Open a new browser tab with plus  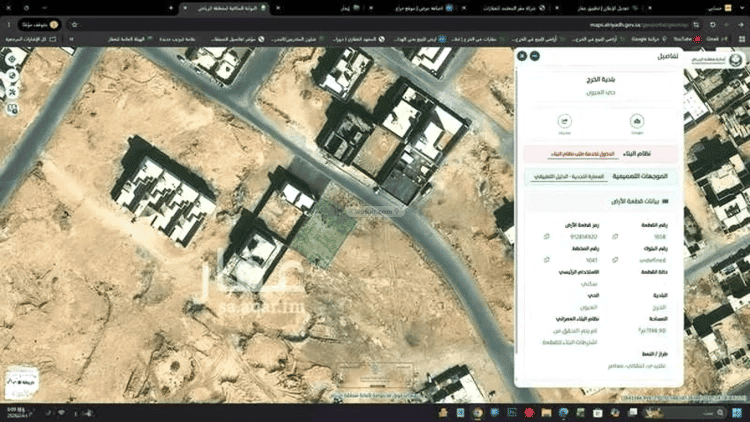point(171,8)
